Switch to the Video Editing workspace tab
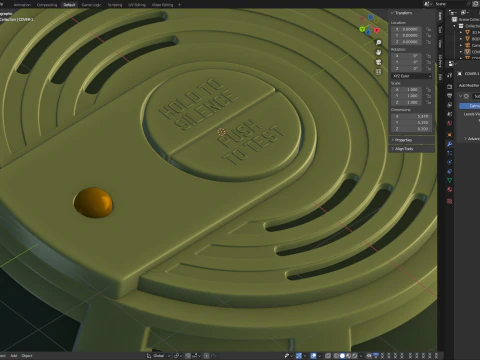Screen dimensions: 480x360 coord(162,5)
